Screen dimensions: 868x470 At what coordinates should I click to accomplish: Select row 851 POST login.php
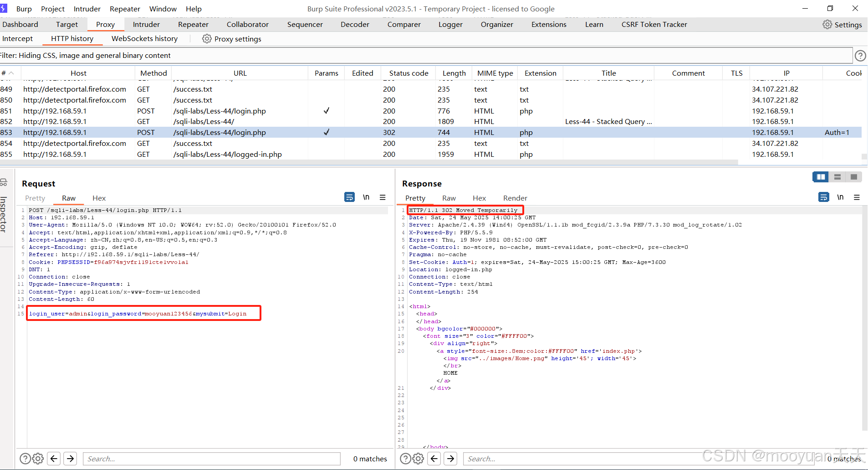[x=431, y=111]
